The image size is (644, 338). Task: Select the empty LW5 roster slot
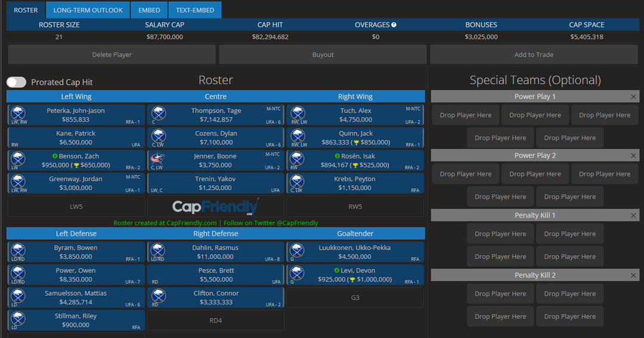tap(76, 207)
